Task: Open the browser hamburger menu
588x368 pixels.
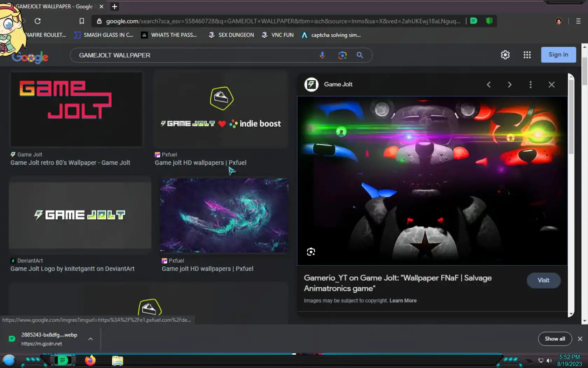Action: pyautogui.click(x=578, y=21)
